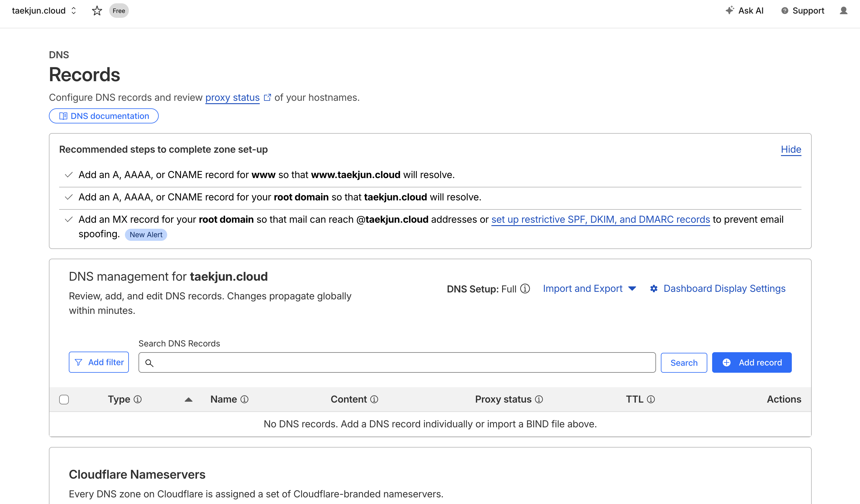Click the book icon in DNS documentation
860x504 pixels.
click(x=63, y=116)
